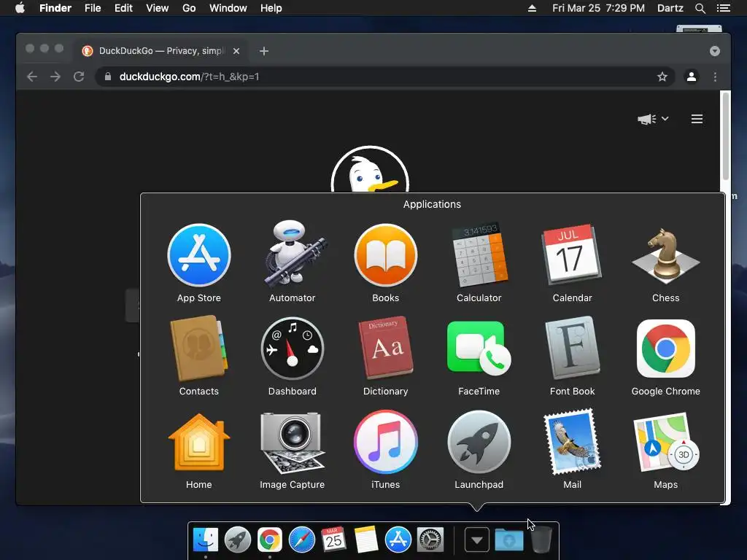Open Go menu in menu bar
The height and width of the screenshot is (560, 747).
click(x=189, y=8)
